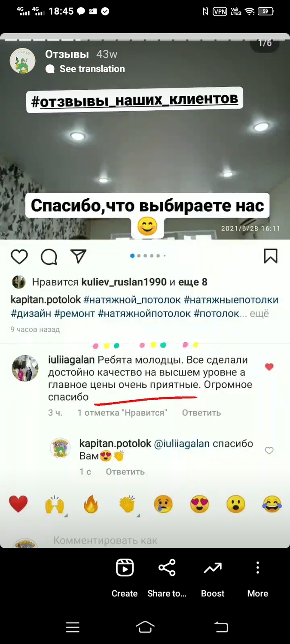Tap the paper plane send icon

point(79,256)
